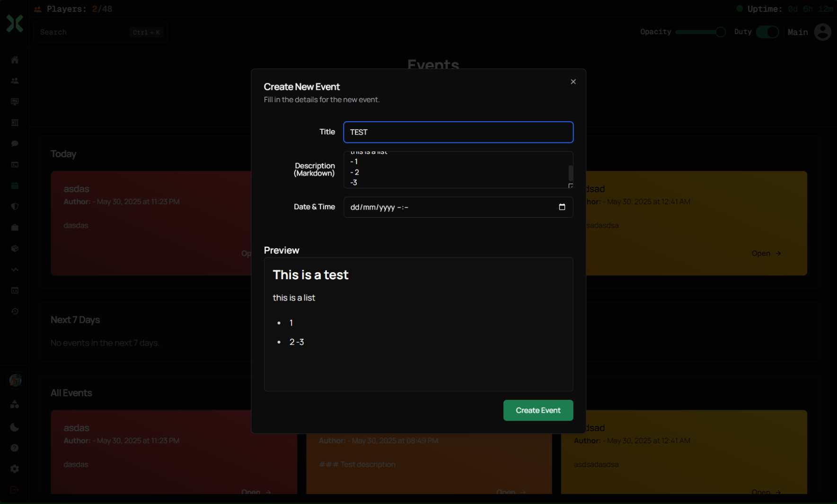The height and width of the screenshot is (504, 837).
Task: View the All Events section
Action: click(x=71, y=393)
